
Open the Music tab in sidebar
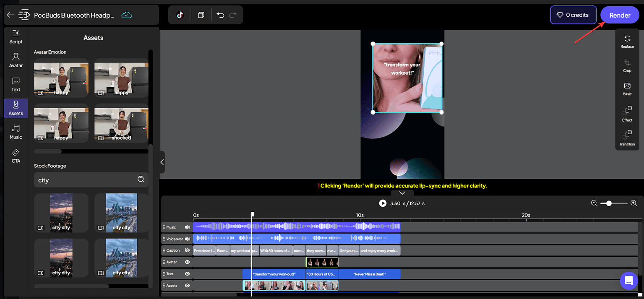(x=16, y=132)
